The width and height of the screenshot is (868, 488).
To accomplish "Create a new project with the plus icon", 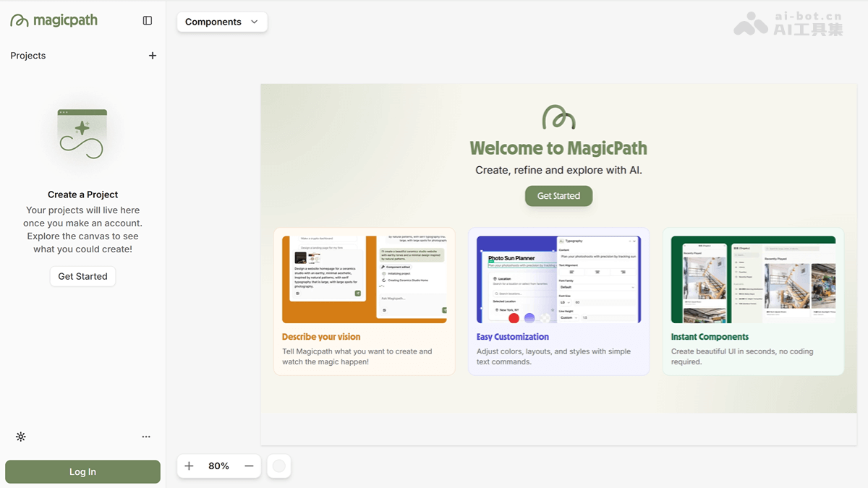I will (x=153, y=55).
